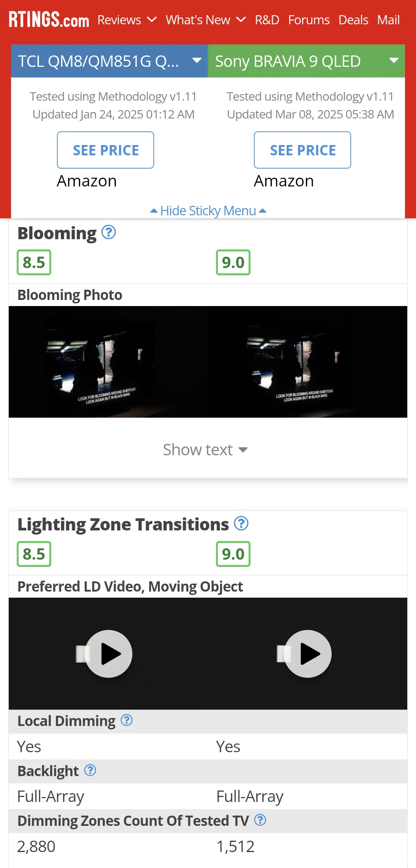Click SEE PRICE for the Sony BRAVIA 9
This screenshot has width=416, height=868.
[303, 150]
